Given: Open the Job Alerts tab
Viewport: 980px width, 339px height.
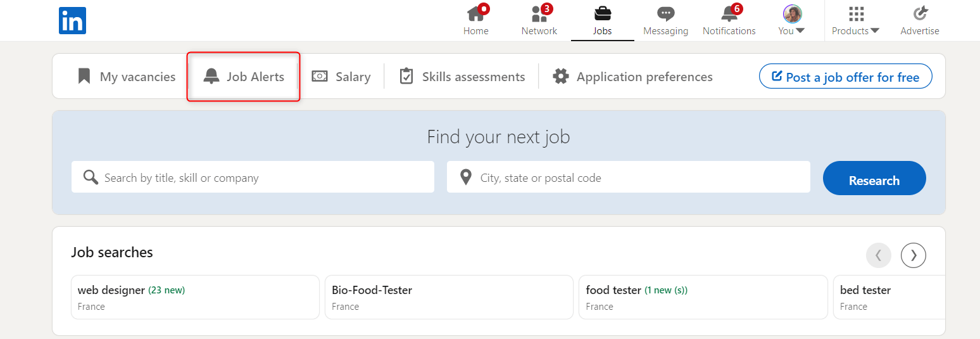Looking at the screenshot, I should [x=244, y=77].
